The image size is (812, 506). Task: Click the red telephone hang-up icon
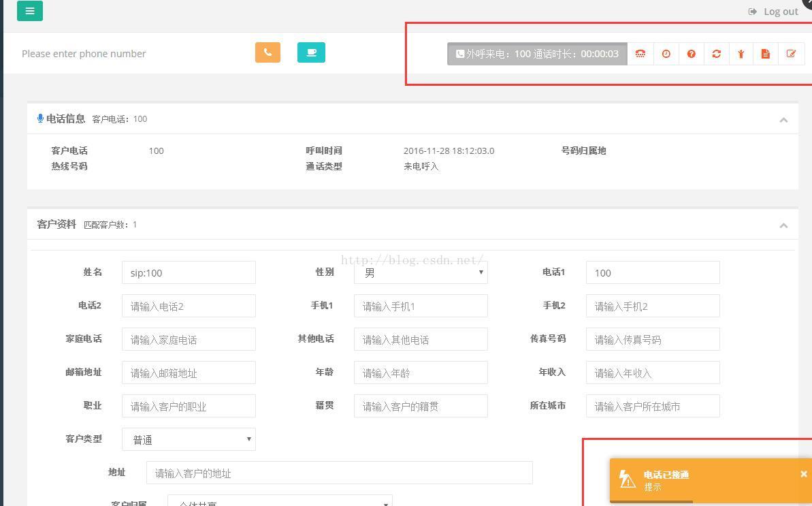[640, 54]
